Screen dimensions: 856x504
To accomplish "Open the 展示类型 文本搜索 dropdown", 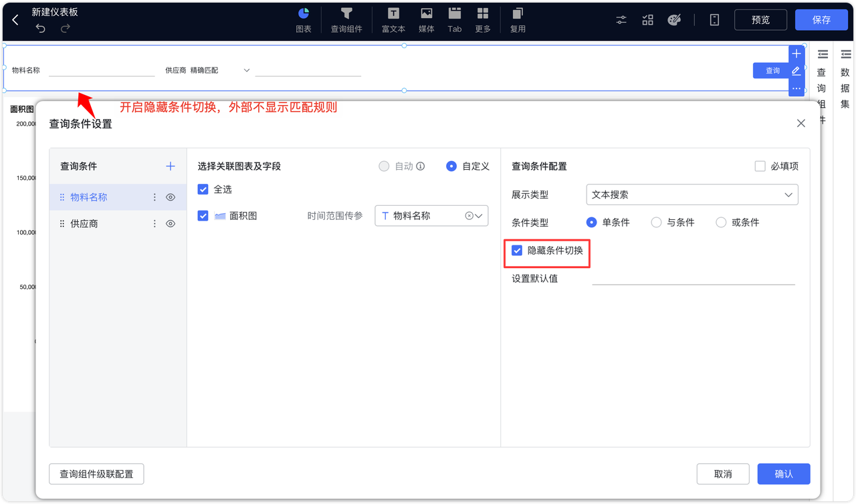I will [x=692, y=195].
